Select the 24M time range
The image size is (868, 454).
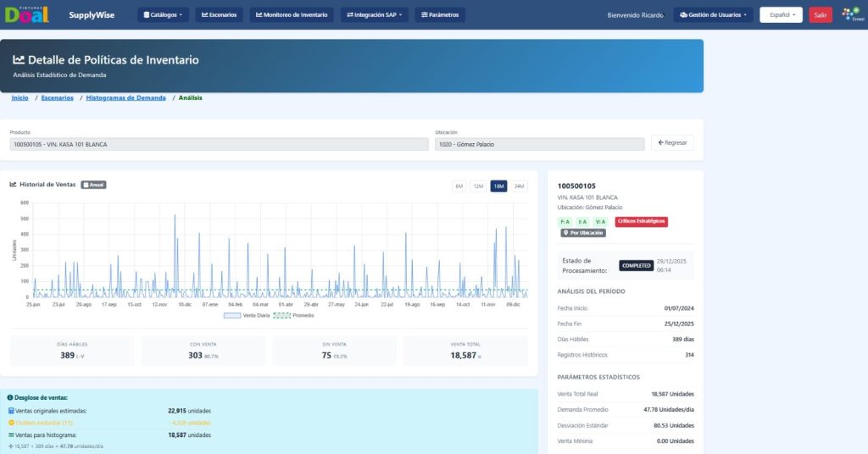point(519,186)
